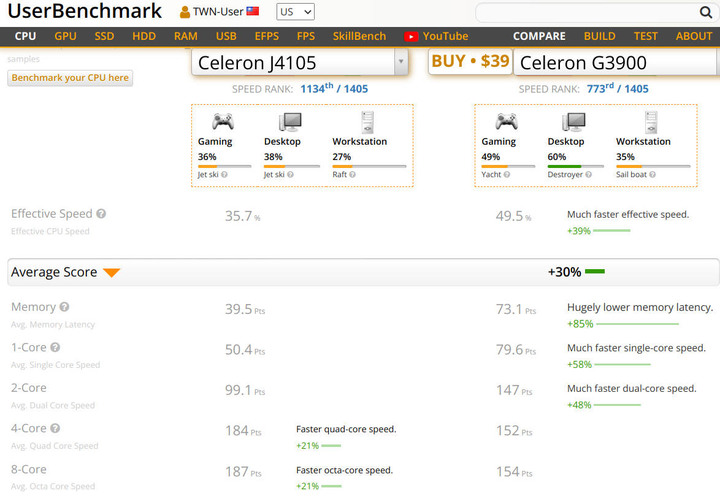Open the USB tab

pyautogui.click(x=226, y=36)
